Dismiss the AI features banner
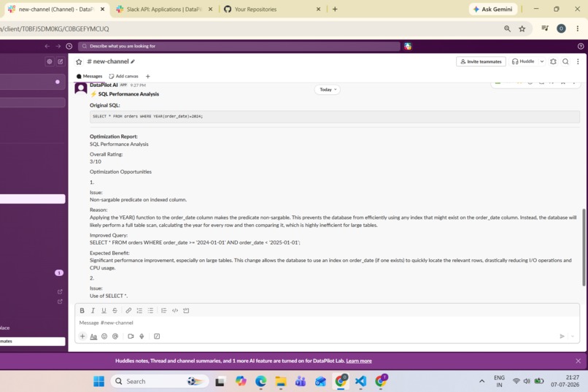The image size is (588, 392). tap(578, 361)
